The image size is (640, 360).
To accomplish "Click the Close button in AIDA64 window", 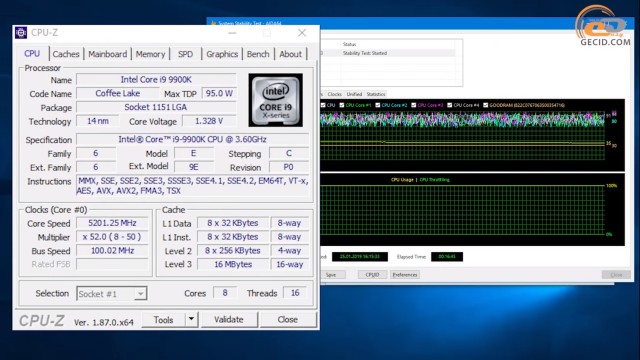I will [x=616, y=275].
